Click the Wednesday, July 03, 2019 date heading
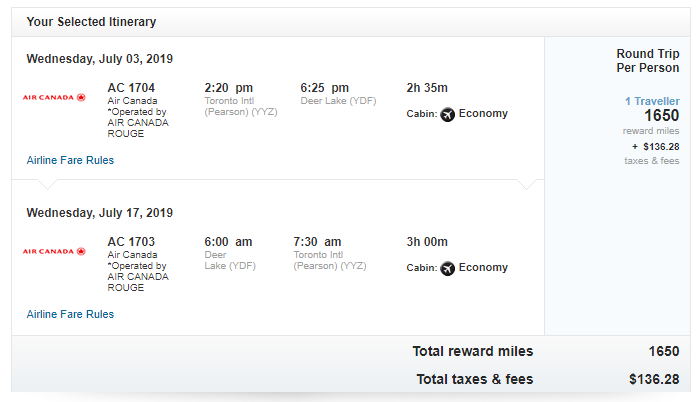700x402 pixels. click(x=100, y=59)
